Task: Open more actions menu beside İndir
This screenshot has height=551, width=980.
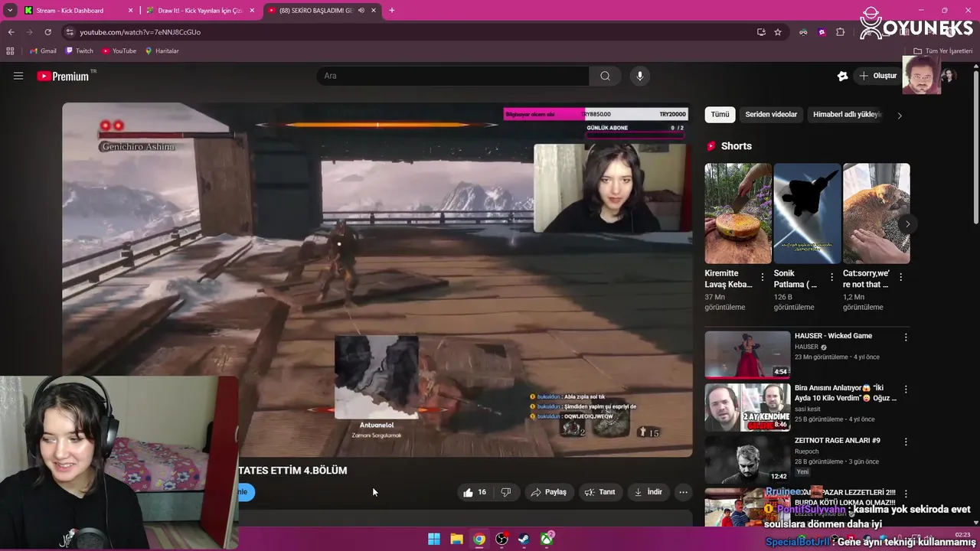Action: 683,492
